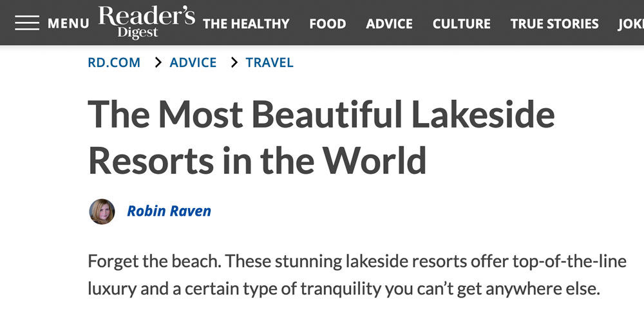Viewport: 644px width, 315px height.
Task: Click the word "tranquility" in the intro paragraph
Action: pyautogui.click(x=340, y=289)
